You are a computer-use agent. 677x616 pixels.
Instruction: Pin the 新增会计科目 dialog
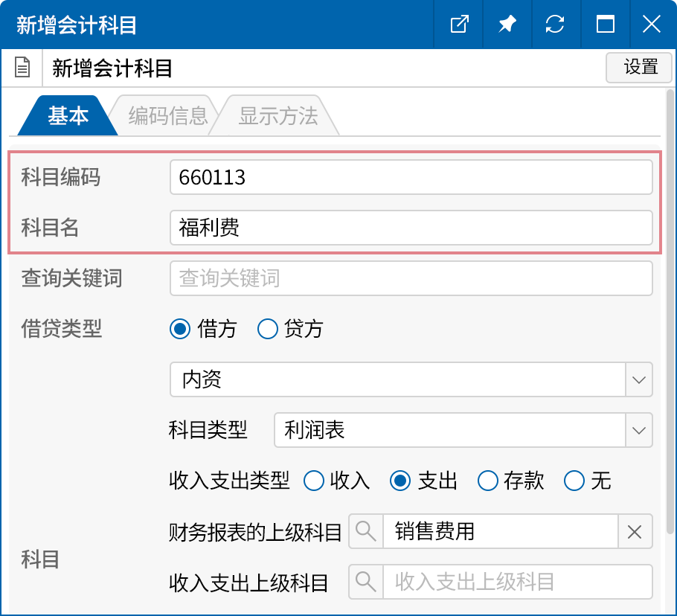click(507, 24)
